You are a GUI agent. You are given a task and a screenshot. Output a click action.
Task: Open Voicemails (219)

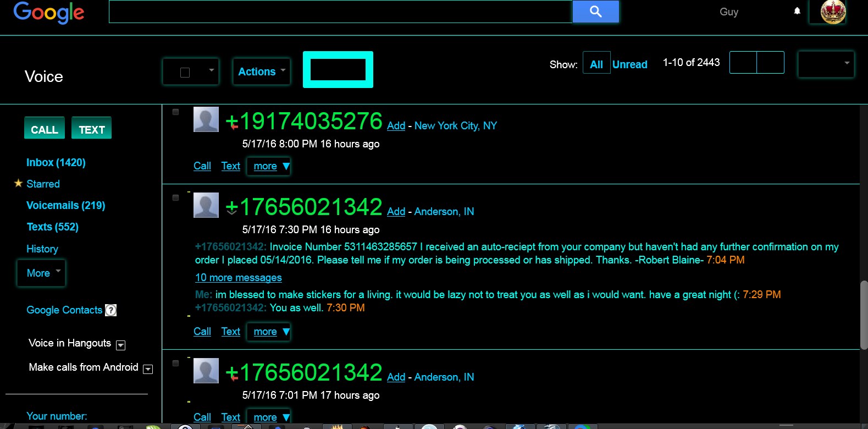click(66, 205)
